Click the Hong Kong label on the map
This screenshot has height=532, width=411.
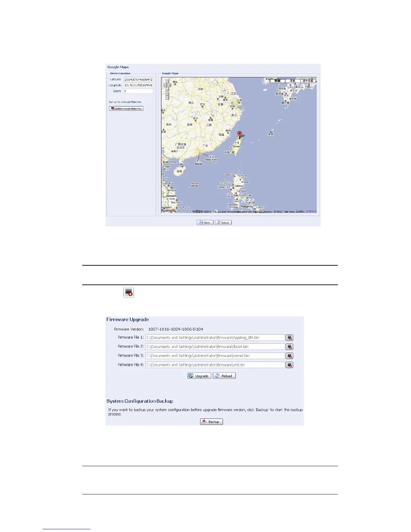(212, 160)
